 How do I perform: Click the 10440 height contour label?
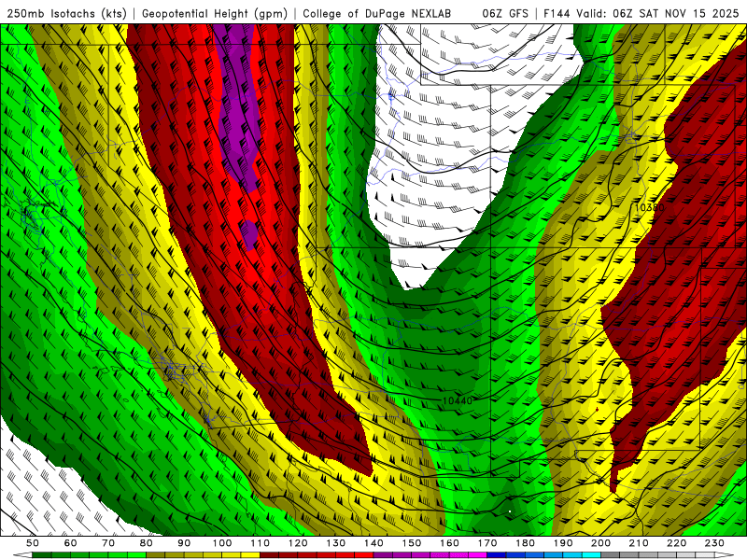[x=458, y=400]
